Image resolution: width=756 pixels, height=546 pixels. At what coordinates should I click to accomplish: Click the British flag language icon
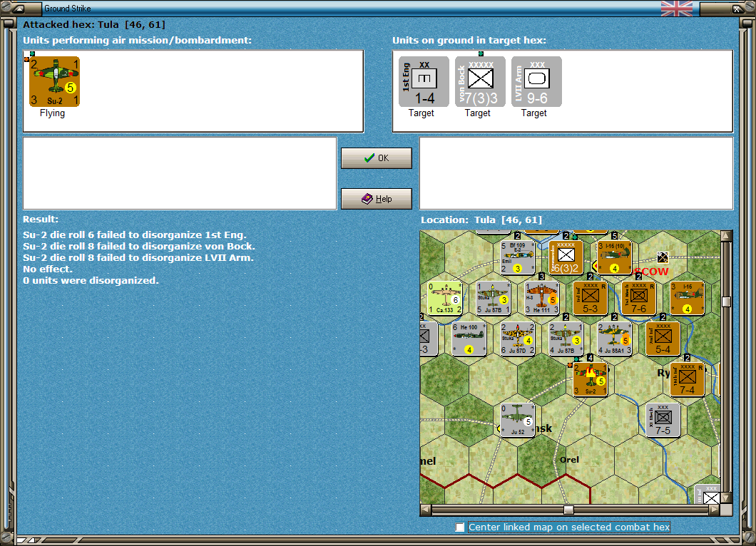tap(676, 8)
